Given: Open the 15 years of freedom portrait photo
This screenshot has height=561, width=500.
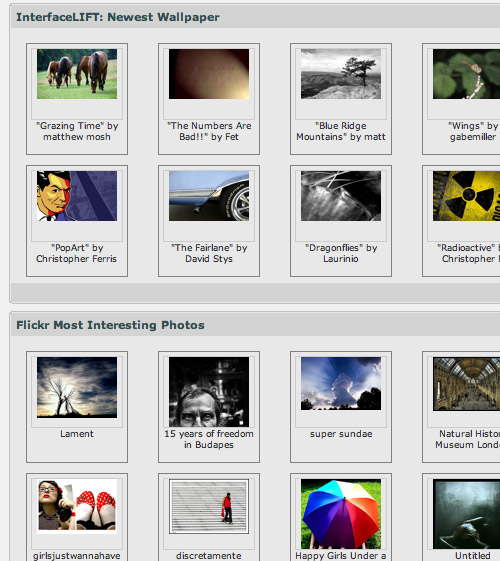Looking at the screenshot, I should (x=209, y=392).
